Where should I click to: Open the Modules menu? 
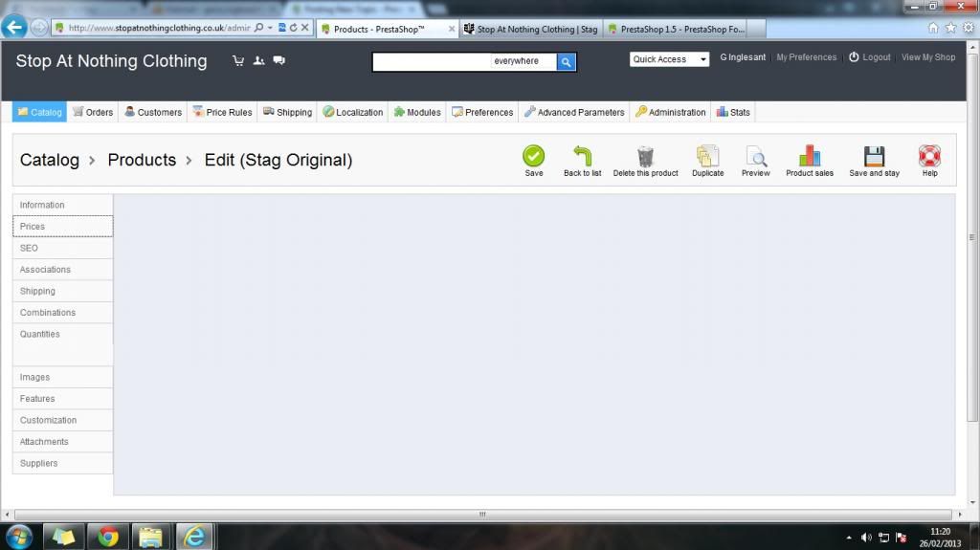click(x=417, y=112)
